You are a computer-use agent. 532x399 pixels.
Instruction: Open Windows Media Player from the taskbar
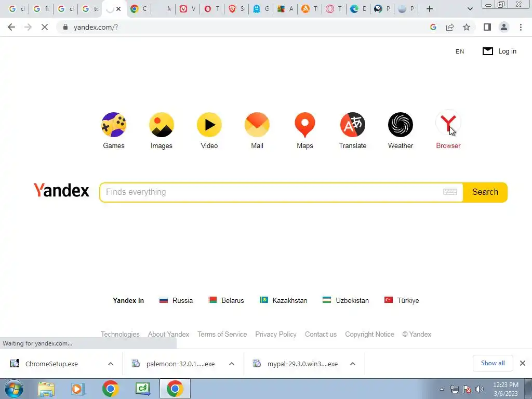[78, 389]
